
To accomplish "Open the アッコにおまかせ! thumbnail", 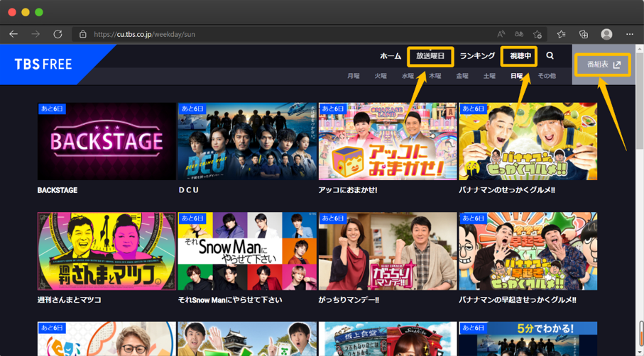I will click(388, 141).
